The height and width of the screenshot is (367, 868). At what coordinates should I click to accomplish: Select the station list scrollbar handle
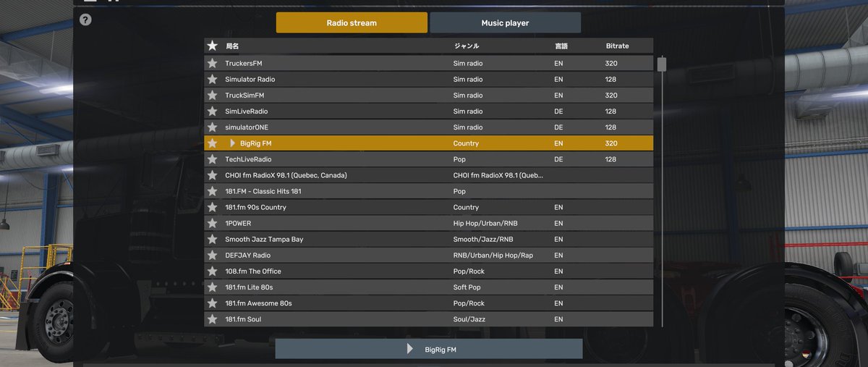[661, 64]
